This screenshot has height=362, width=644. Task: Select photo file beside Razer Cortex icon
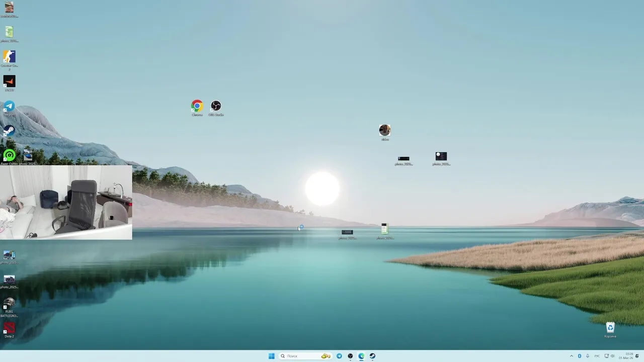point(28,157)
